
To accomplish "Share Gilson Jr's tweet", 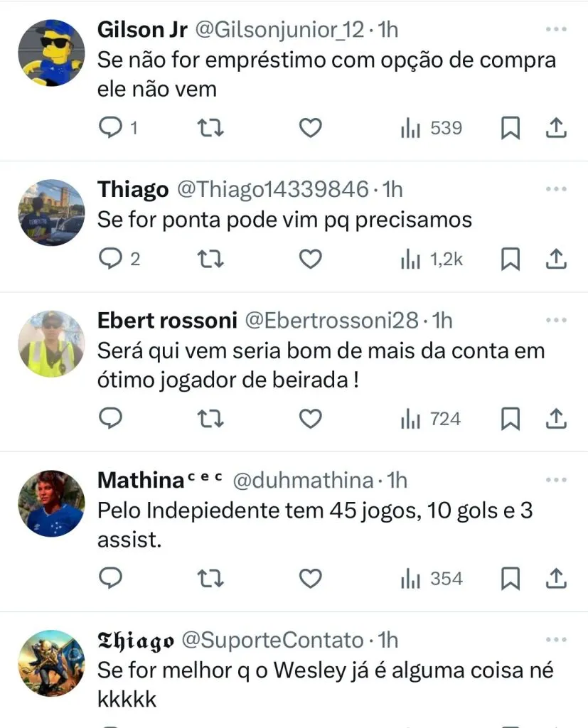I will coord(556,128).
